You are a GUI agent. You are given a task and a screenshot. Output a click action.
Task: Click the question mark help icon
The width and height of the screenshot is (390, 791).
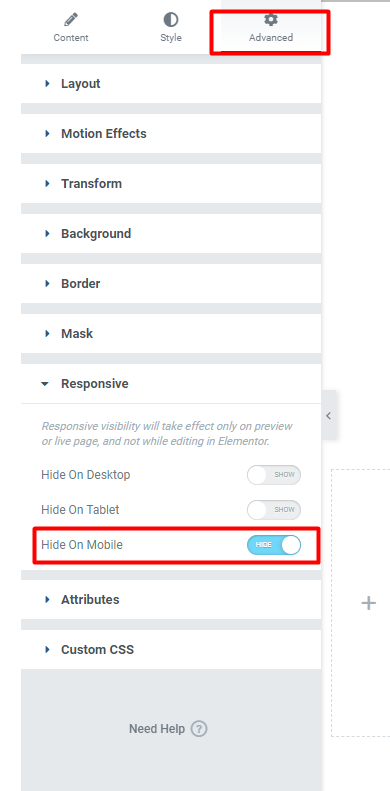(199, 729)
